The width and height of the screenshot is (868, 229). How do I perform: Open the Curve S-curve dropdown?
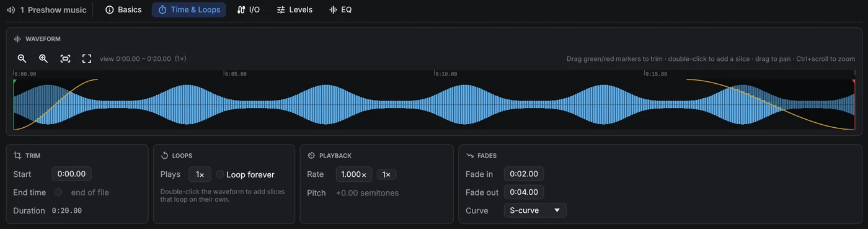[x=535, y=210]
